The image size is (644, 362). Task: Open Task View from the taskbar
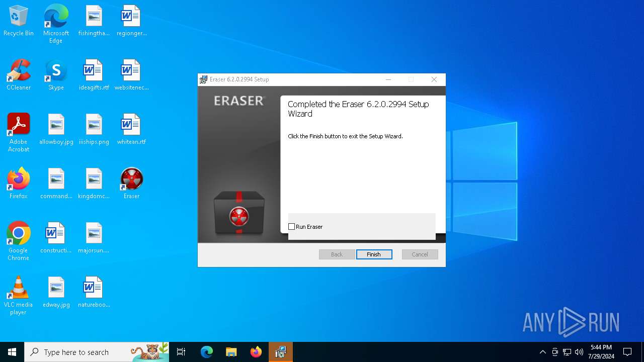point(181,352)
